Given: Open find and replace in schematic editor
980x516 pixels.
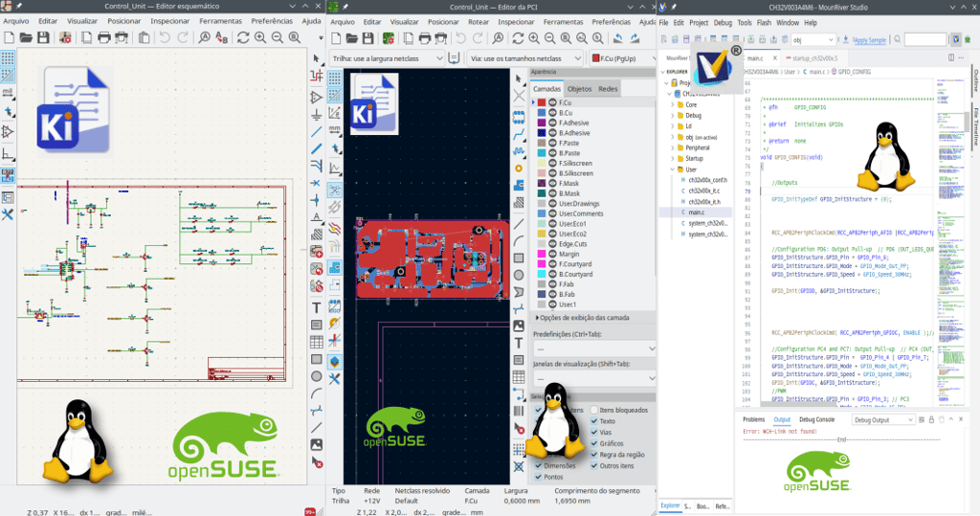Looking at the screenshot, I should pos(221,37).
